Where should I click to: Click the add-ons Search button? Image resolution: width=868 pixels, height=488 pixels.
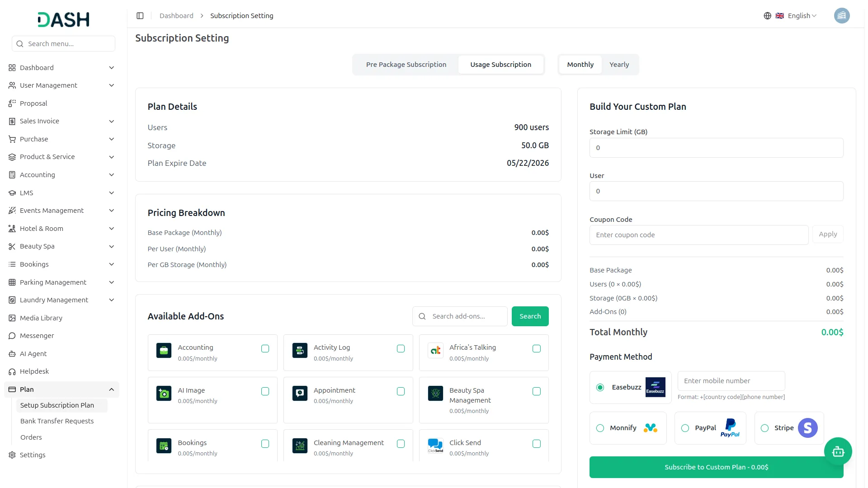point(530,316)
